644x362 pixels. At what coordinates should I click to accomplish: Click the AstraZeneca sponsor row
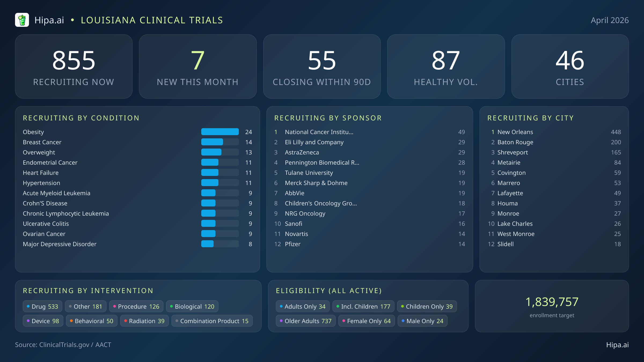tap(369, 152)
